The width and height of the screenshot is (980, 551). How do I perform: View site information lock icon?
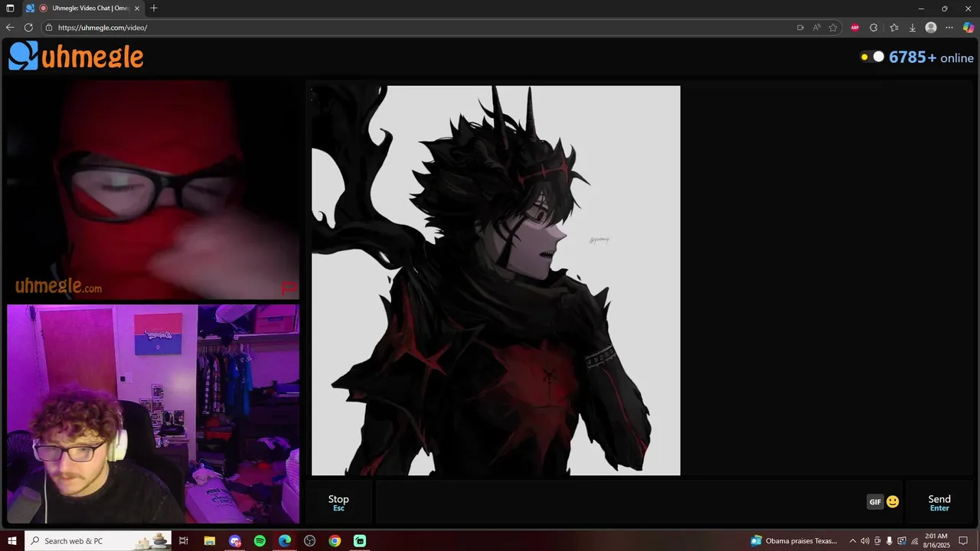[49, 28]
